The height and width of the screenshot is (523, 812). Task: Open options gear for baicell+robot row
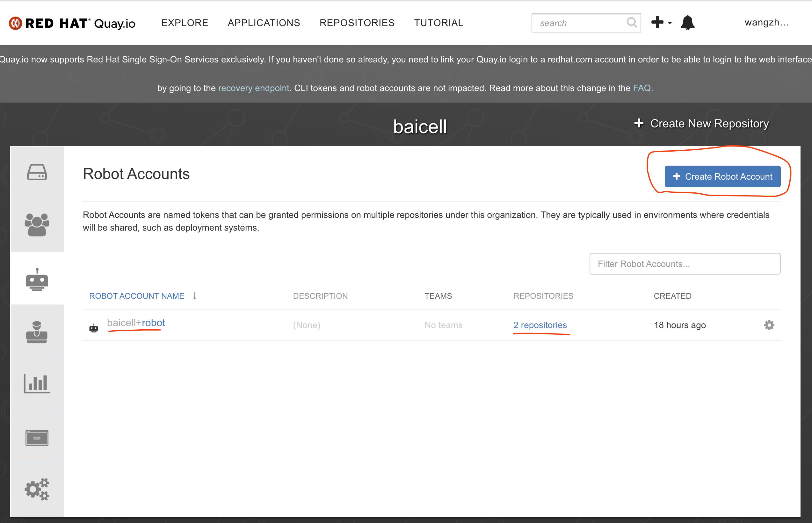tap(769, 325)
